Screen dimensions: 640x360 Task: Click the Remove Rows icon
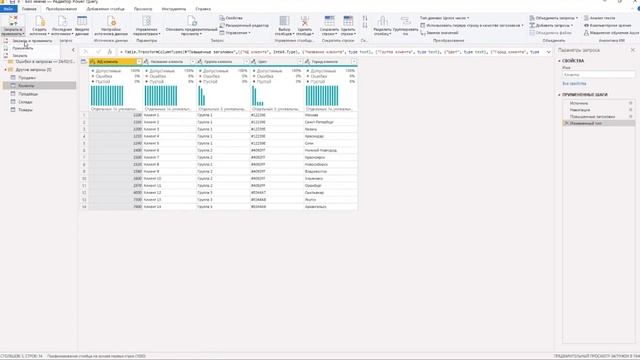[x=348, y=21]
